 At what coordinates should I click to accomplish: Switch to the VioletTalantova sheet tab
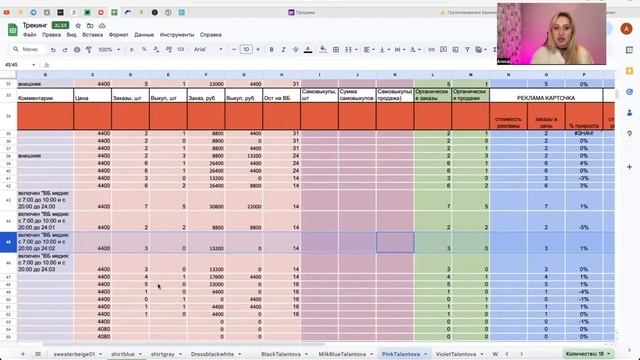tap(456, 354)
